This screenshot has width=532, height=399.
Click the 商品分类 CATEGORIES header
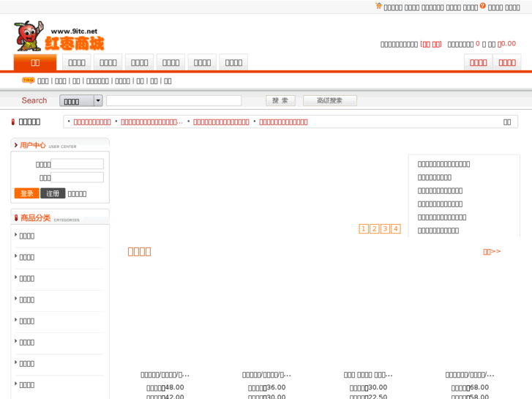click(x=60, y=217)
